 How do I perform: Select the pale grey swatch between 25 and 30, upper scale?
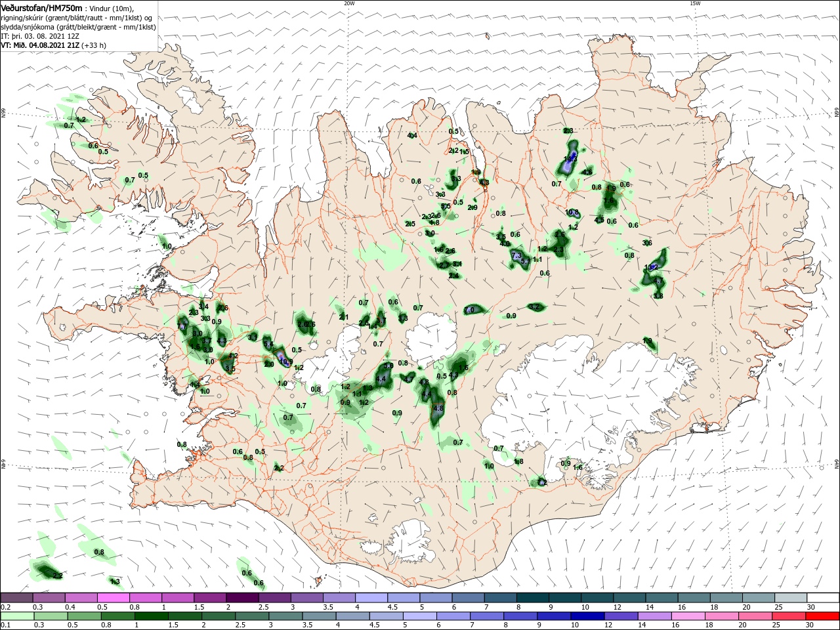click(x=791, y=598)
